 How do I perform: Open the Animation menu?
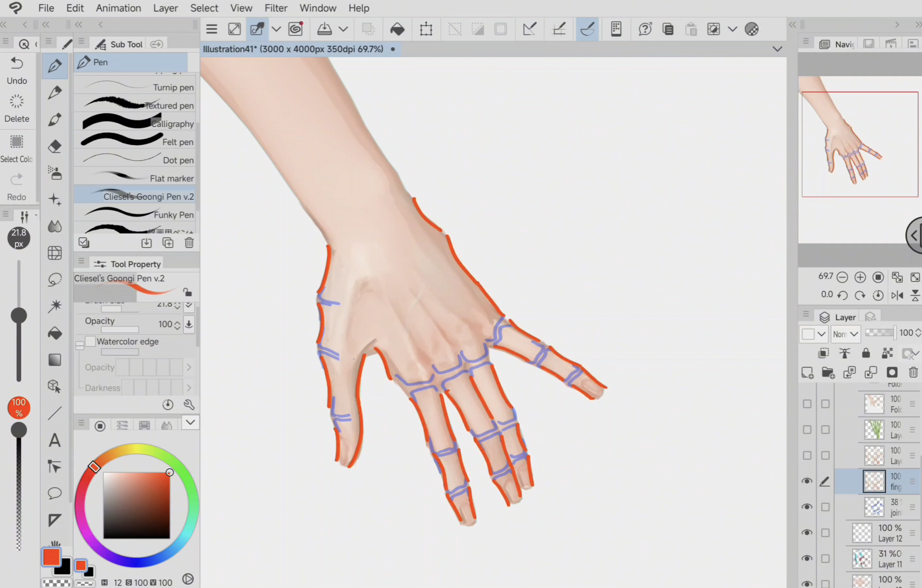(118, 8)
